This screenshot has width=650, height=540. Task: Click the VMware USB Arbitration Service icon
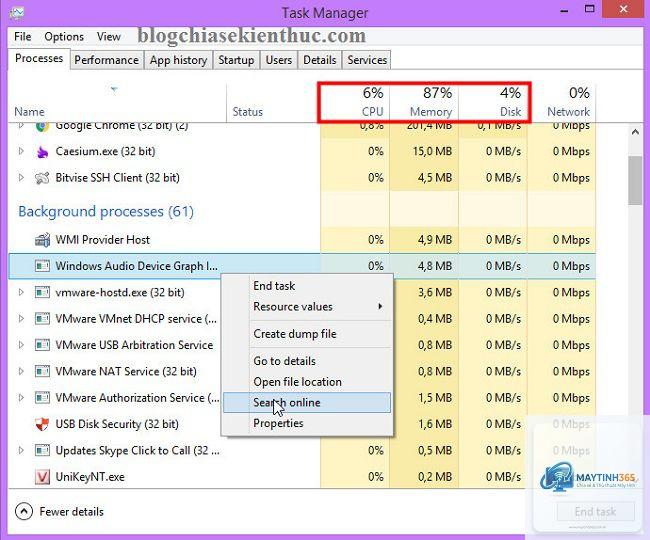tap(42, 345)
